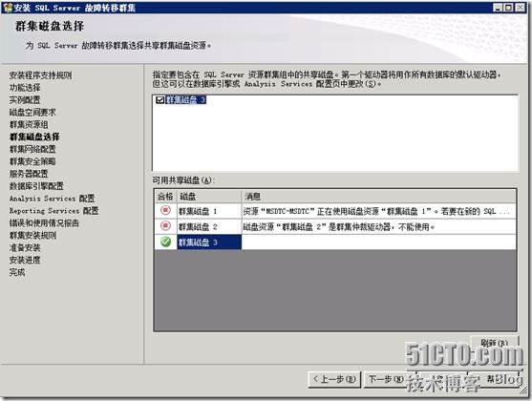This screenshot has width=532, height=401.
Task: Click red unavailable icon for 群集磁盘 2
Action: point(165,226)
